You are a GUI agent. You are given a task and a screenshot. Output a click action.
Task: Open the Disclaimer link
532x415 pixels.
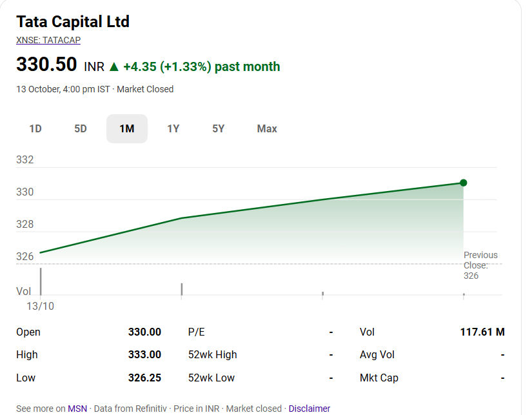310,409
